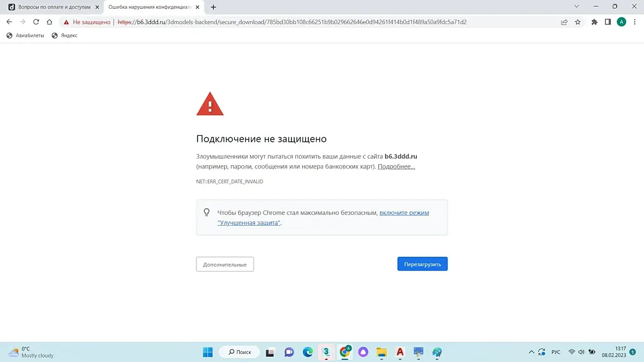Image resolution: width=644 pixels, height=362 pixels.
Task: Open the Chrome three-dot menu
Action: click(x=635, y=22)
